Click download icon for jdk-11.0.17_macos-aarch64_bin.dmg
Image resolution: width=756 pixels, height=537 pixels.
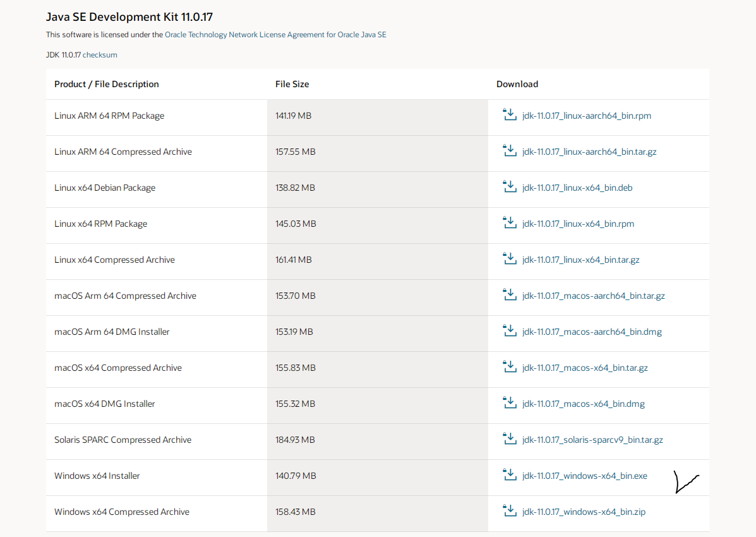coord(509,331)
